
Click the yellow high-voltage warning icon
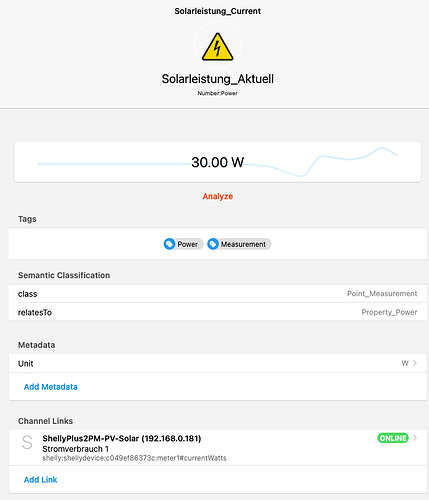click(x=218, y=46)
